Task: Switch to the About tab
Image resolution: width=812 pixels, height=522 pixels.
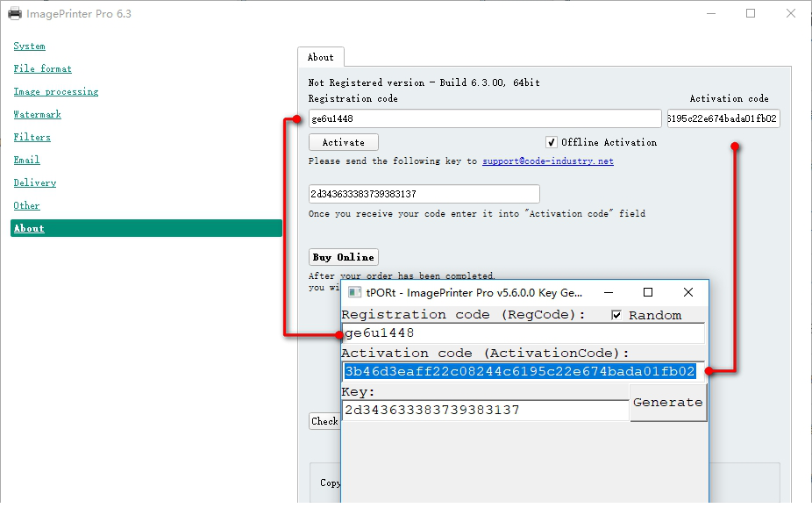Action: [x=321, y=57]
